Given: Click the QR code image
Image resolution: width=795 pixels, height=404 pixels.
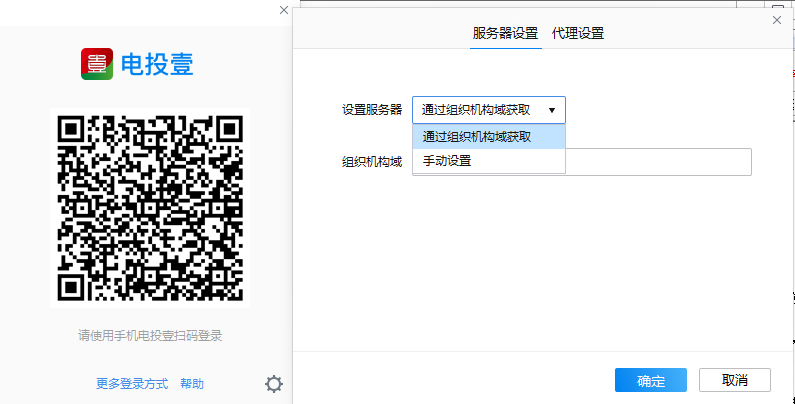Looking at the screenshot, I should [149, 207].
